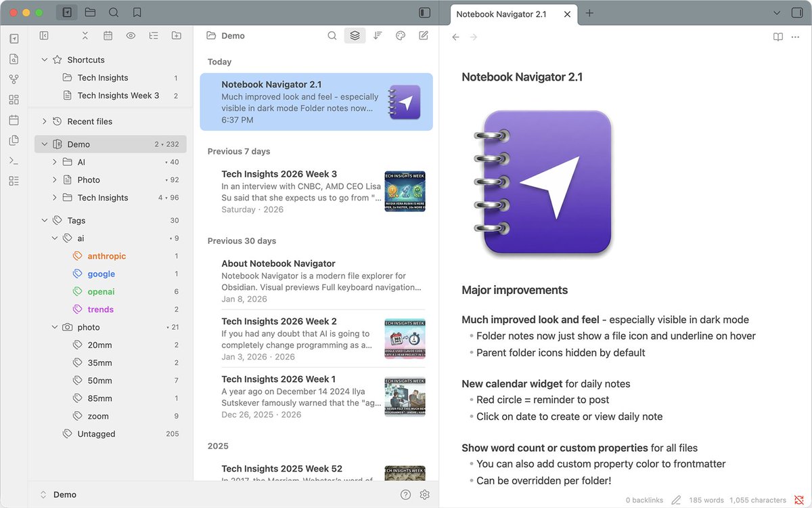The width and height of the screenshot is (812, 508).
Task: Open About Notebook Navigator note
Action: point(316,280)
